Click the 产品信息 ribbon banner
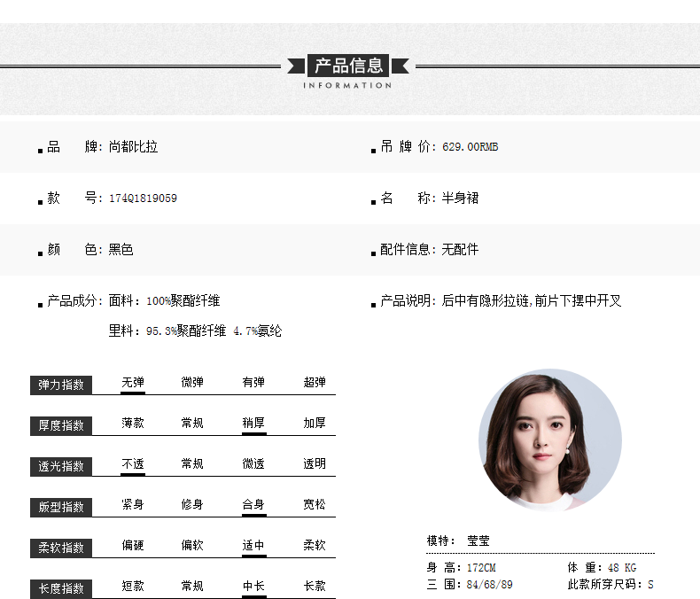 click(349, 65)
